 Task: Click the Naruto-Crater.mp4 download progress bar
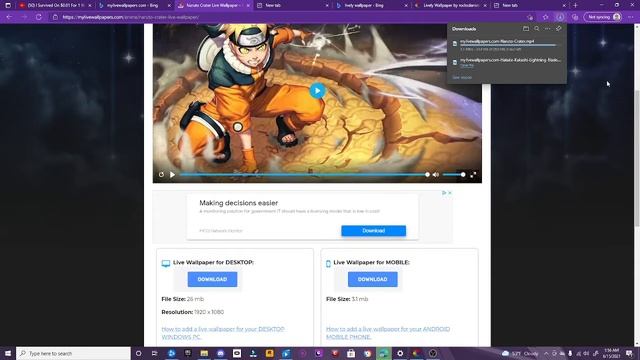point(508,45)
